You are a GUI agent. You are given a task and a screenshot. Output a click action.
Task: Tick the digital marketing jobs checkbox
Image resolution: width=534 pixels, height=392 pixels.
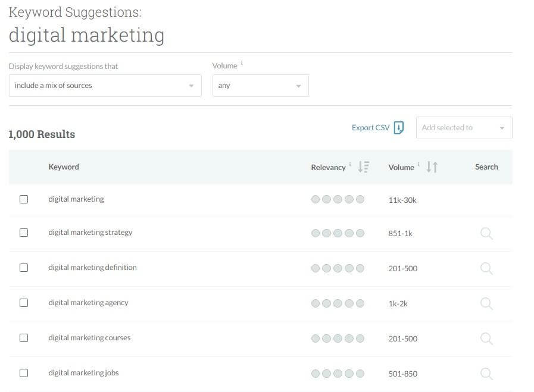click(24, 373)
